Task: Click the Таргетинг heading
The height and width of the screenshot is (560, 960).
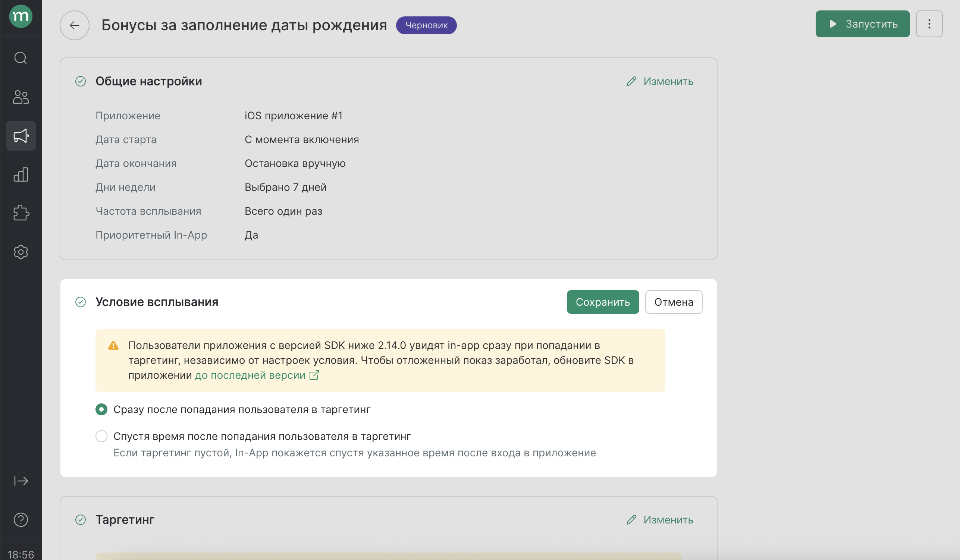Action: pos(125,520)
